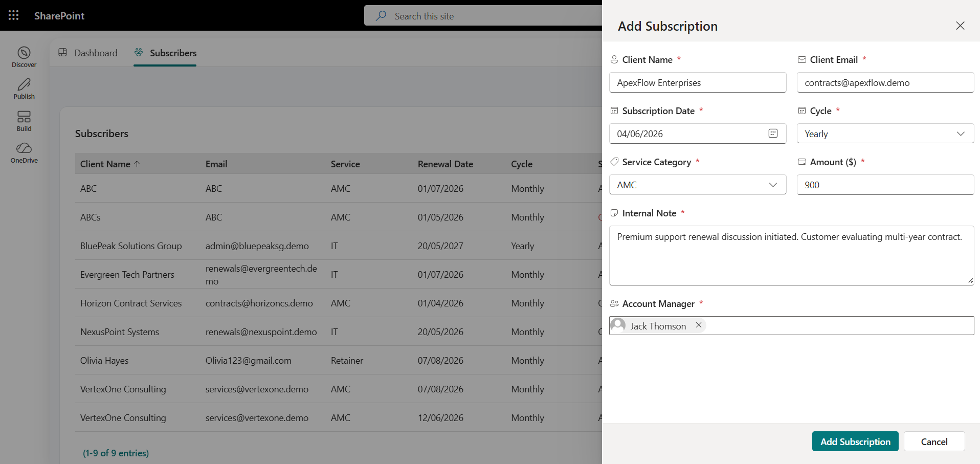Click in the Client Name field
Screen dimensions: 980x464
pyautogui.click(x=698, y=82)
